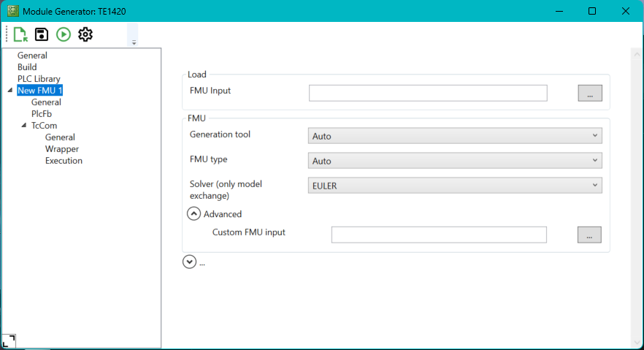Browse for Custom FMU input file

(589, 235)
